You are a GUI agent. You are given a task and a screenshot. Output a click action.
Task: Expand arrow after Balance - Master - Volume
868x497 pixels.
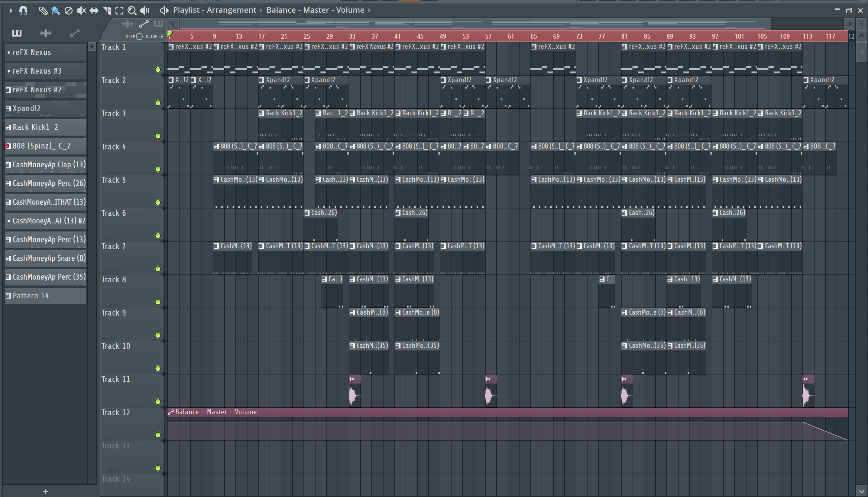pyautogui.click(x=369, y=10)
